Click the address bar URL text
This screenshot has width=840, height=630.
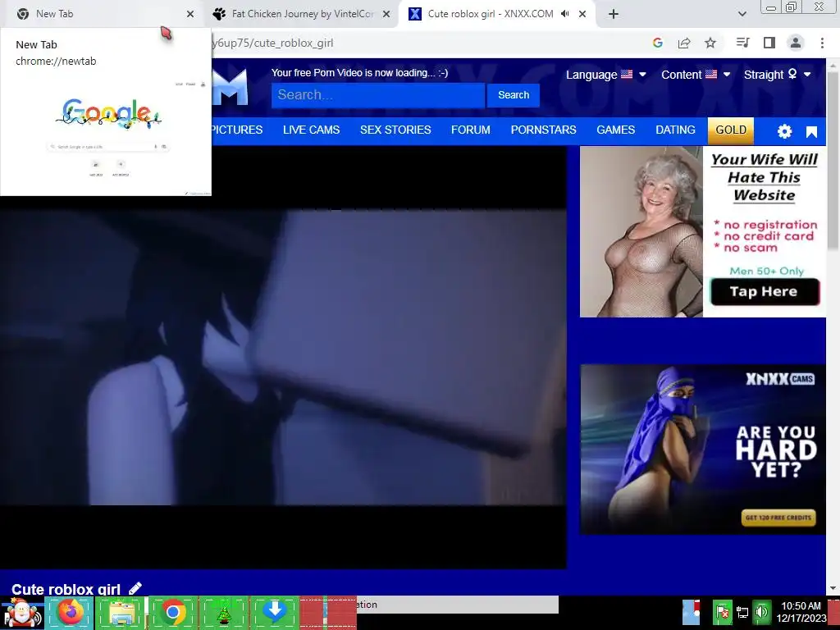point(272,43)
